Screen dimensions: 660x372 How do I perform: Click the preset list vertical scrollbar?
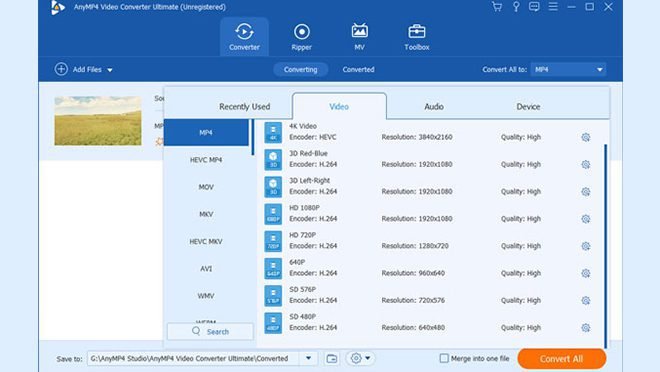(x=606, y=246)
